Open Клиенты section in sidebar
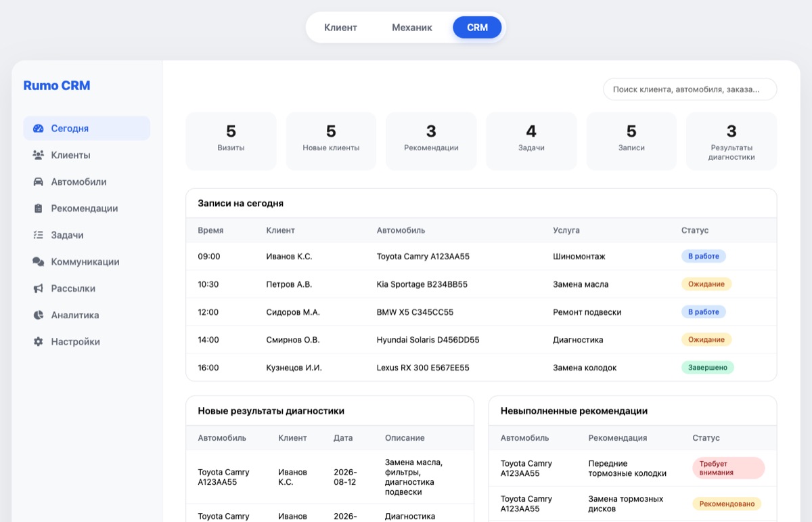This screenshot has width=812, height=522. pos(87,155)
